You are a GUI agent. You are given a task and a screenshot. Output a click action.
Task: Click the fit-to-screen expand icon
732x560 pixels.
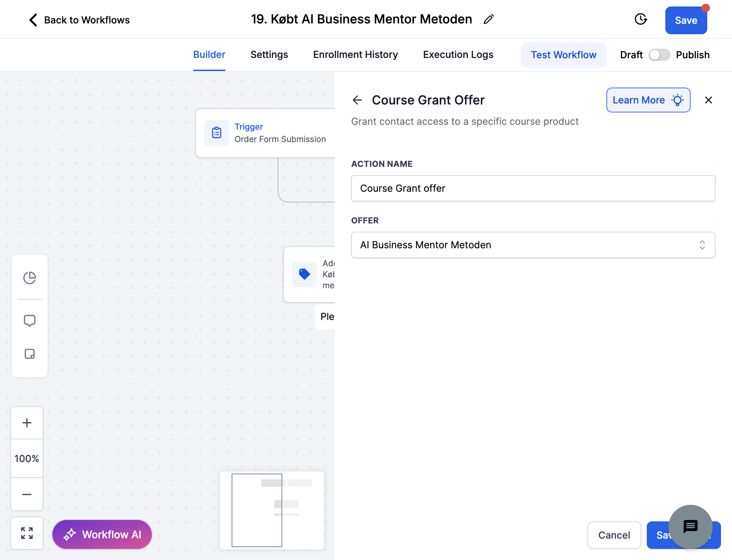[x=27, y=533]
